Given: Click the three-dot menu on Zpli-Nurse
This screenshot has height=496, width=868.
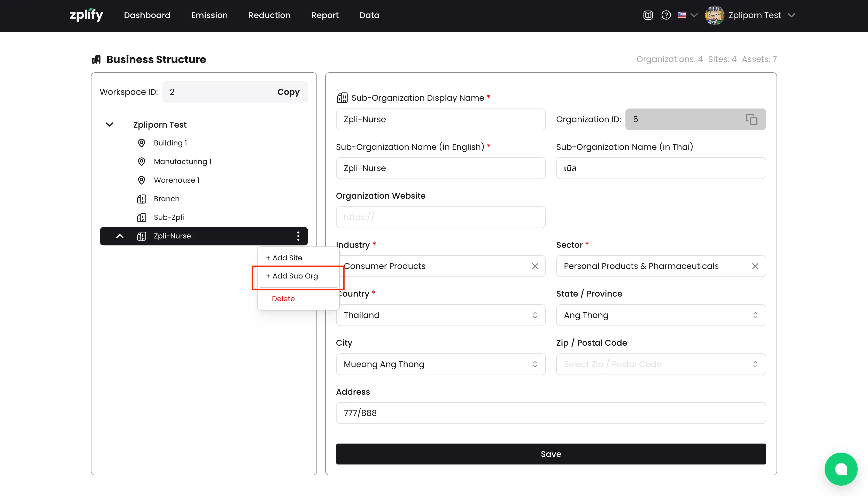Looking at the screenshot, I should pos(298,236).
